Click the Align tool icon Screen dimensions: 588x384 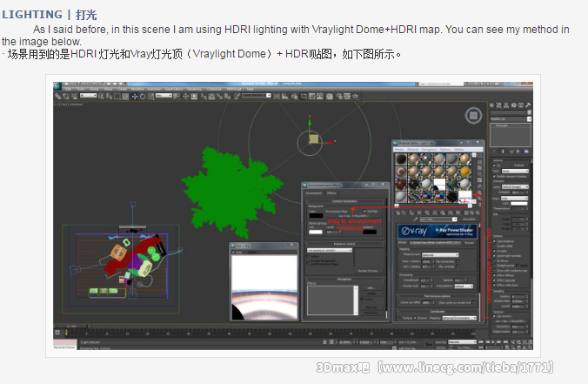pos(285,96)
